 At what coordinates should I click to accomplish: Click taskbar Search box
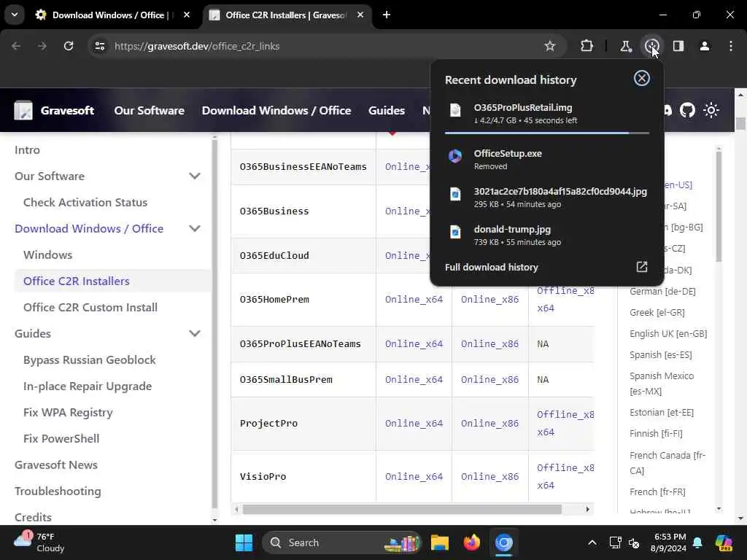click(x=342, y=542)
